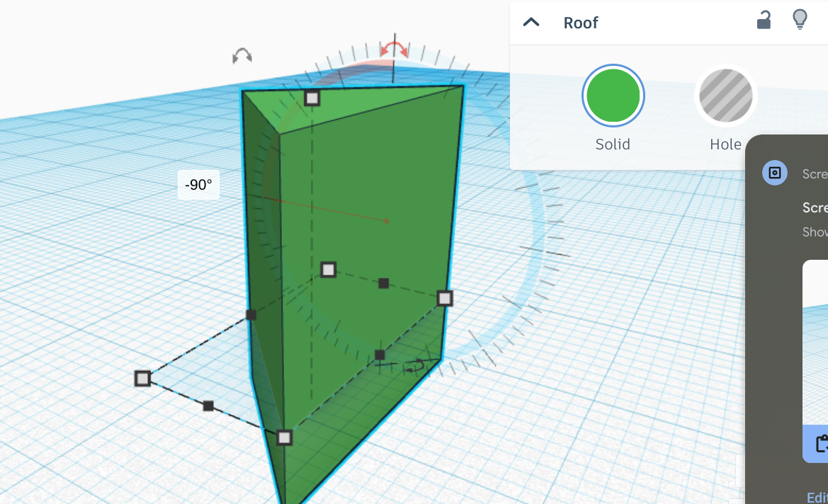Click the right white corner handle
828x504 pixels.
445,298
